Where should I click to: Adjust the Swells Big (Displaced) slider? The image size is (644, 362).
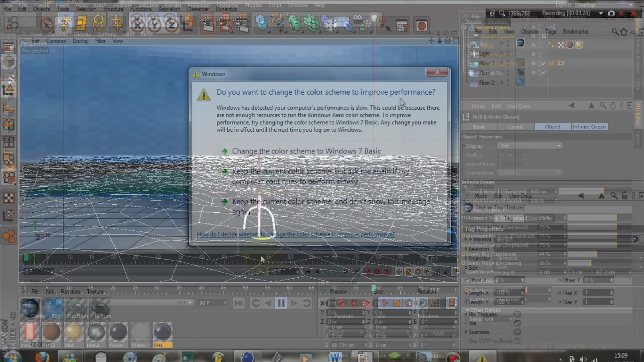click(x=599, y=254)
